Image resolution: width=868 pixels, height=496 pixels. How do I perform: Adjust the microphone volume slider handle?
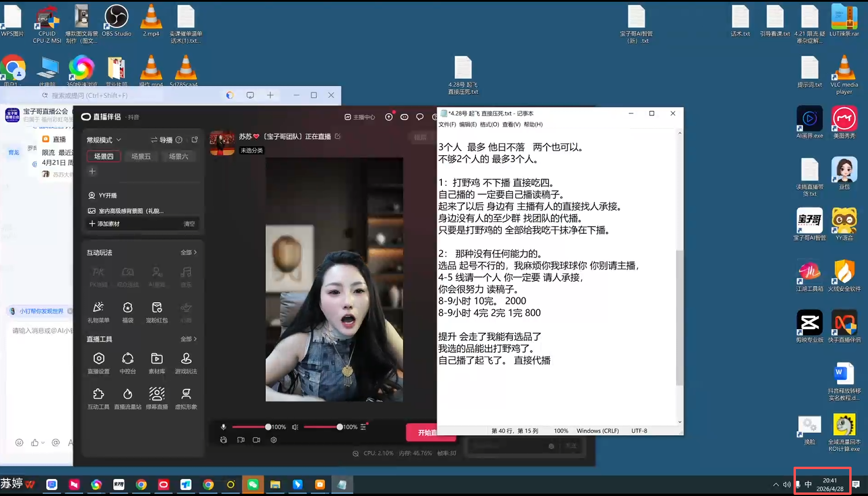pyautogui.click(x=268, y=427)
